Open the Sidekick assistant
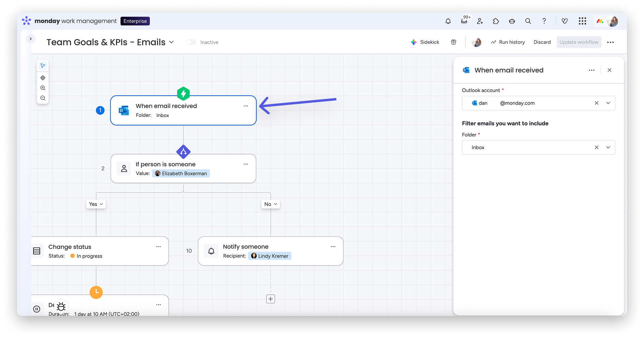The height and width of the screenshot is (338, 644). click(425, 42)
